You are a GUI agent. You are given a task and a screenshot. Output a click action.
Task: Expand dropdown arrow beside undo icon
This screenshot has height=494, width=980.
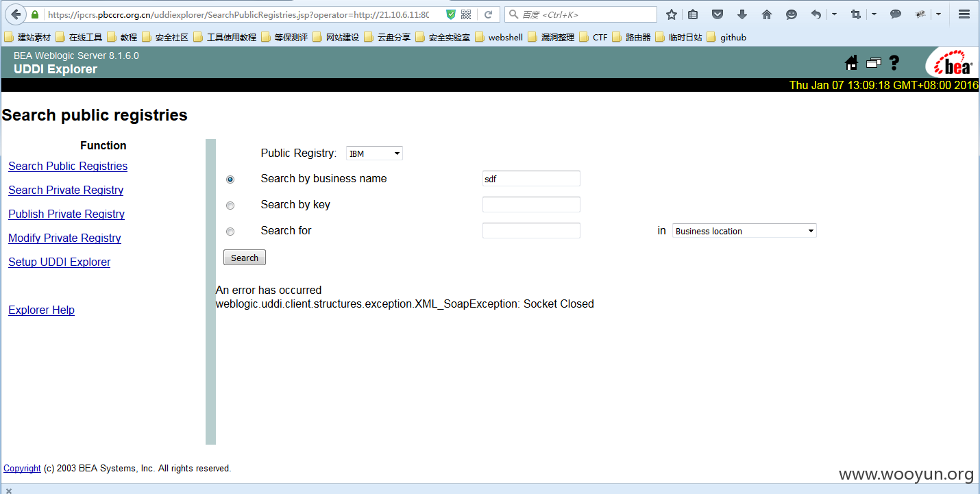[834, 14]
